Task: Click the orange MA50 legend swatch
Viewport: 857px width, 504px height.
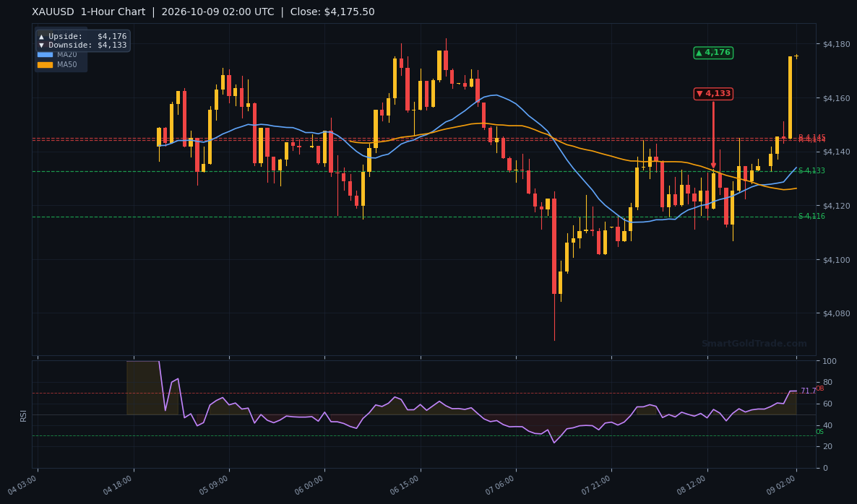Action: pyautogui.click(x=45, y=64)
